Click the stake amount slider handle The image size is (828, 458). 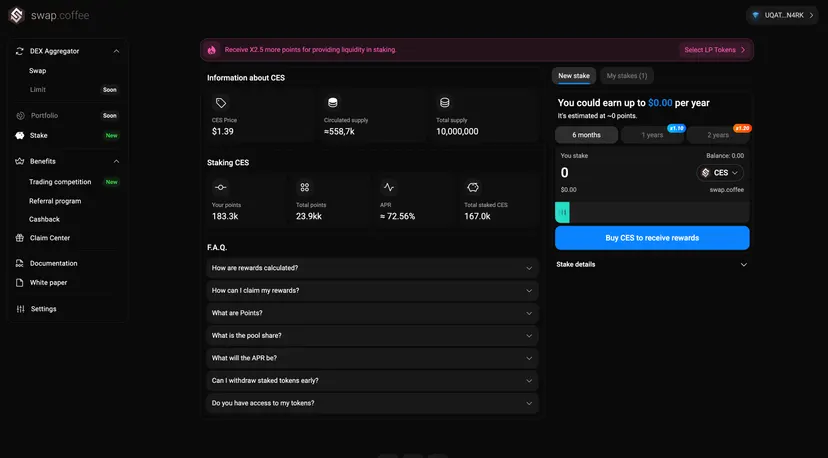(562, 212)
